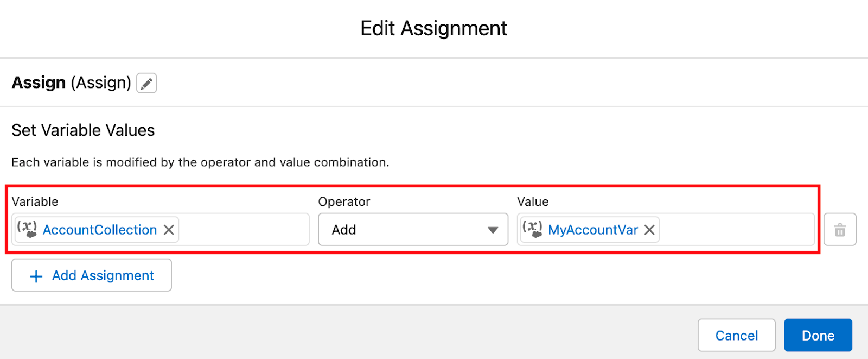Click the variable icon before MyAccountVar
The image size is (868, 359).
pyautogui.click(x=533, y=229)
